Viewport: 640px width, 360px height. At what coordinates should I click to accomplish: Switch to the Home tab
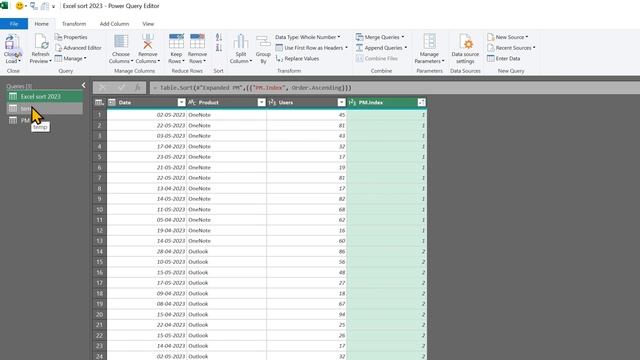pos(42,24)
